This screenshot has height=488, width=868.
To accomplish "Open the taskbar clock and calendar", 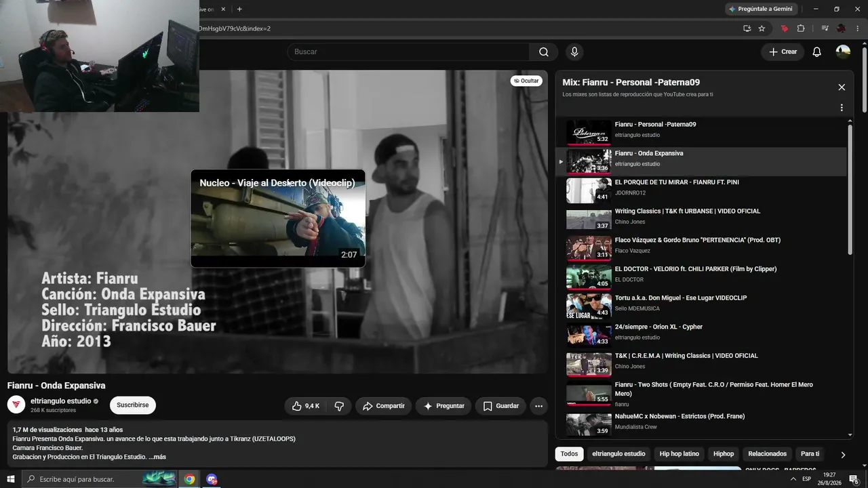I will (x=829, y=479).
